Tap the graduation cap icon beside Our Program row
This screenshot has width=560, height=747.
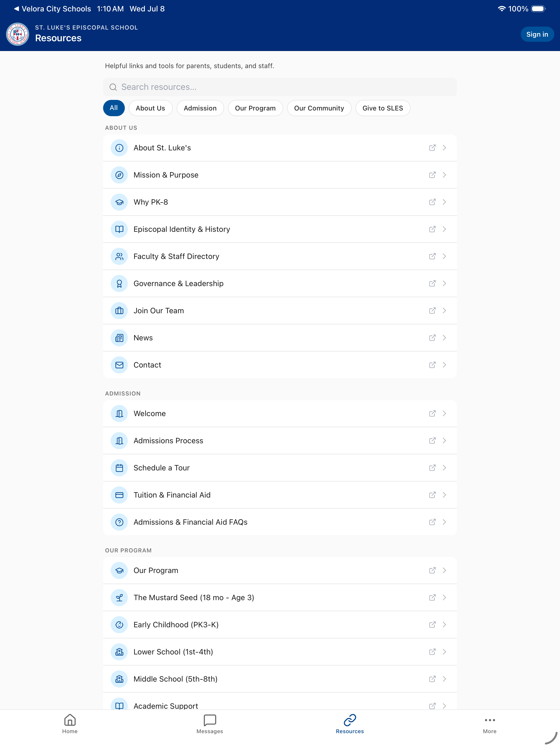tap(119, 570)
